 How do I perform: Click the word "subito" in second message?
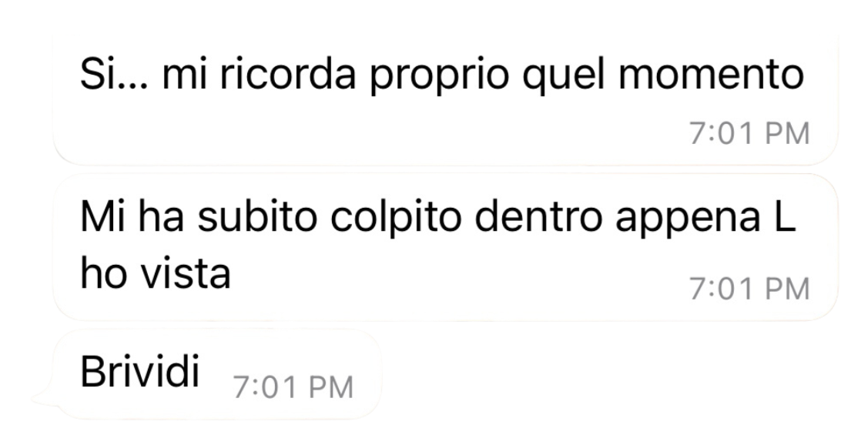point(257,217)
